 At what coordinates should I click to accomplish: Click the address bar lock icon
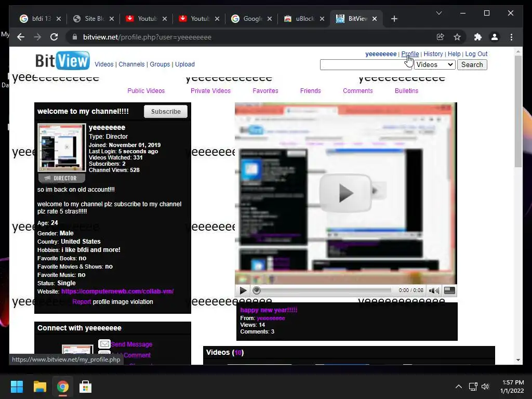tap(75, 37)
